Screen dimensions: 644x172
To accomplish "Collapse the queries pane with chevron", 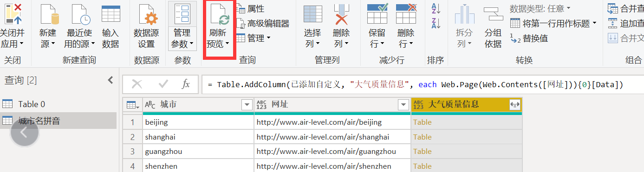I will [111, 80].
